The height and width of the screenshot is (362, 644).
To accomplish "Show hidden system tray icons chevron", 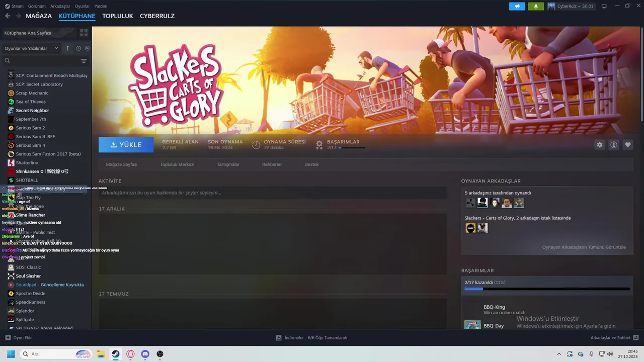I will [559, 354].
